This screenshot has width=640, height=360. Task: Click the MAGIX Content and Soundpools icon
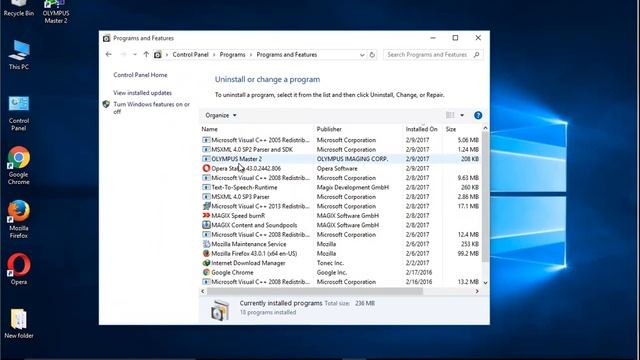coord(206,225)
